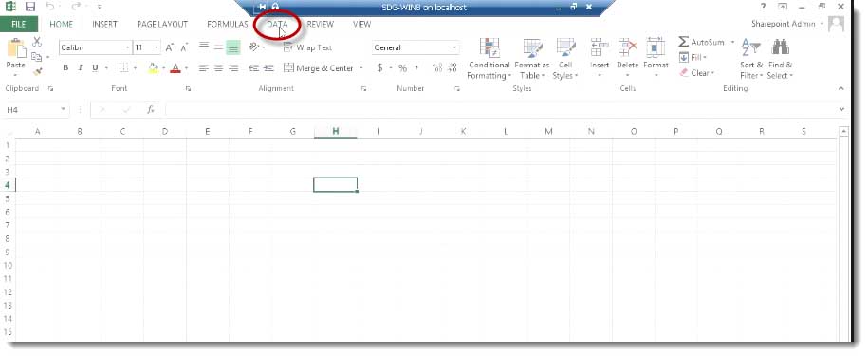868x356 pixels.
Task: Decrease the cell indent
Action: [x=254, y=68]
